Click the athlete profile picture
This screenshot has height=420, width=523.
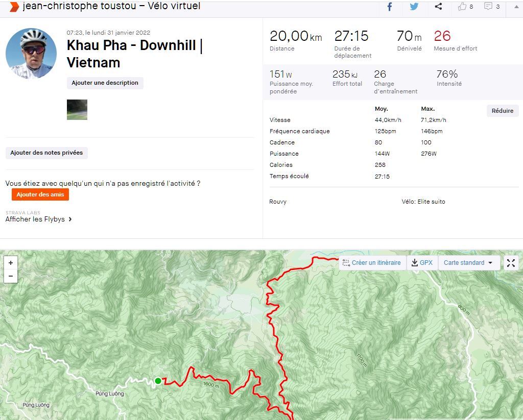pyautogui.click(x=31, y=54)
